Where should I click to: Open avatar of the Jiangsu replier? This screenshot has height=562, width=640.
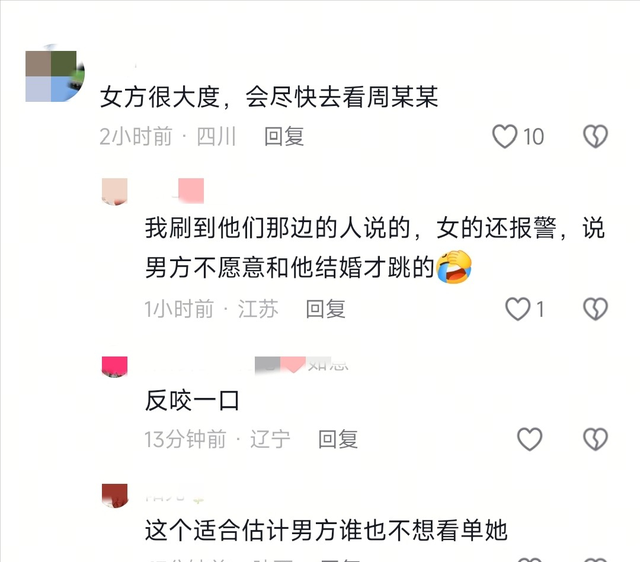(115, 191)
